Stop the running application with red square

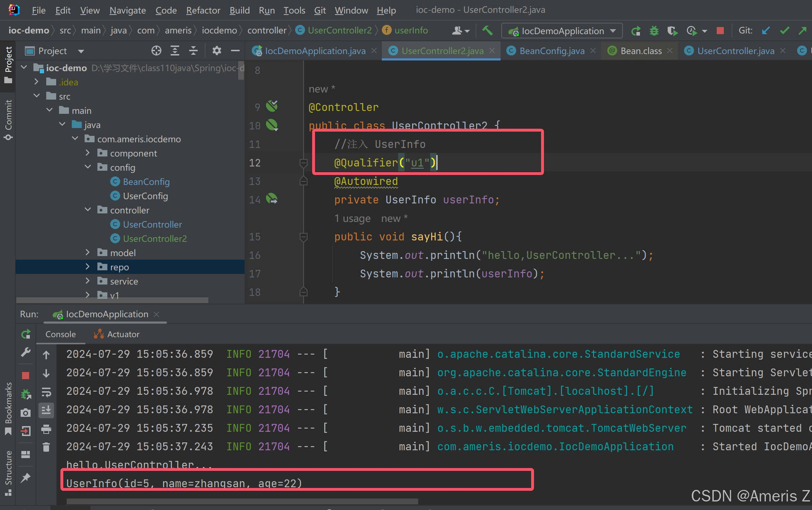(720, 31)
